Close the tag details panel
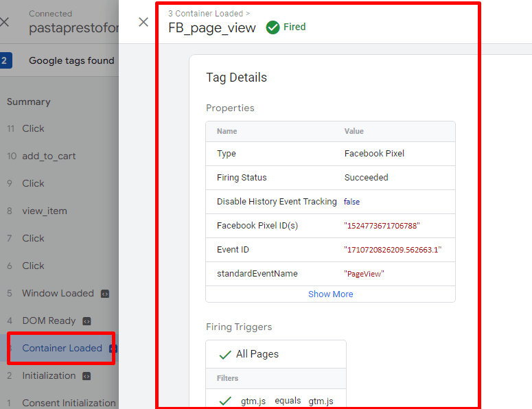 [x=143, y=22]
